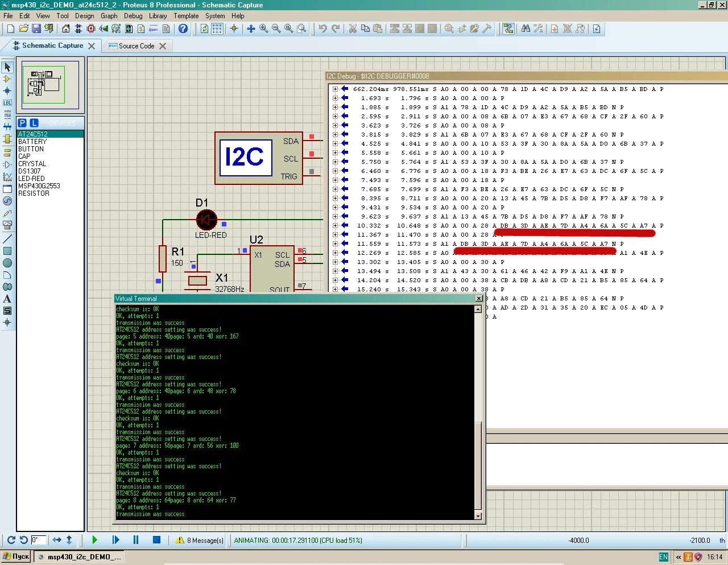Image resolution: width=728 pixels, height=565 pixels.
Task: Select the Buses Mode tool
Action: coord(7,126)
